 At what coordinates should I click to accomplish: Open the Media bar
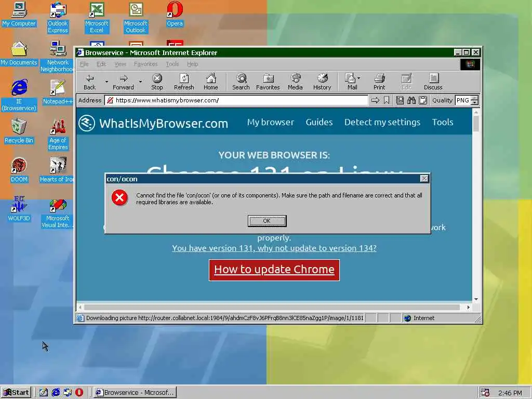(295, 82)
